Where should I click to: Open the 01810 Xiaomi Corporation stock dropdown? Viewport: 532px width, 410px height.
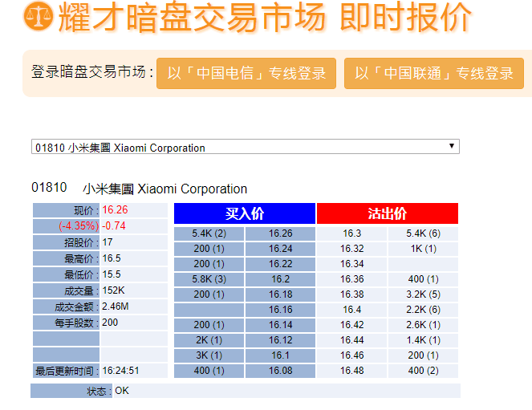(x=246, y=147)
